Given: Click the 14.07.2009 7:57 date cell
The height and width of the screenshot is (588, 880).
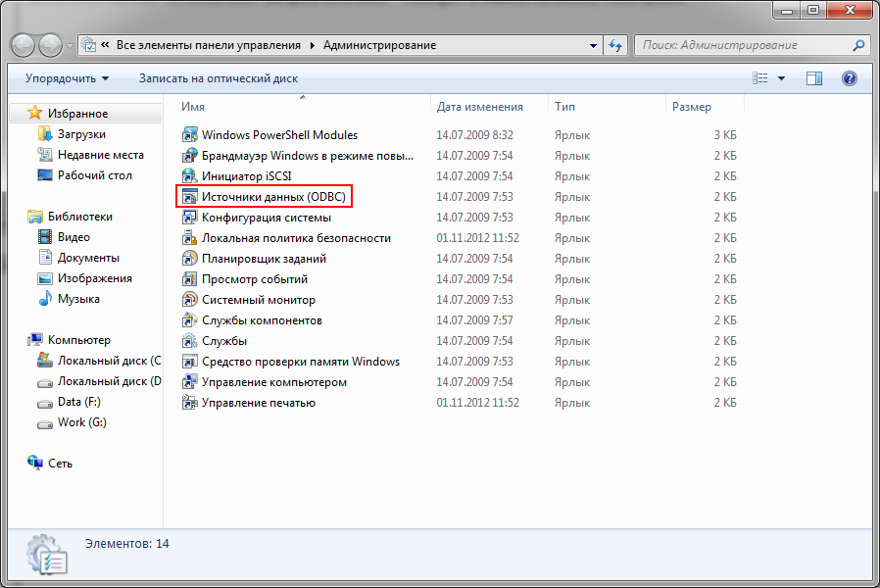Looking at the screenshot, I should [x=475, y=320].
